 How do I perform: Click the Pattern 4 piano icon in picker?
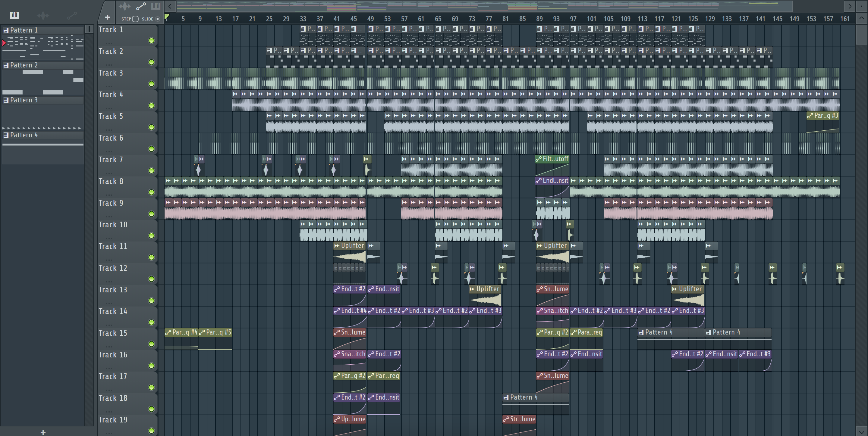click(x=6, y=135)
